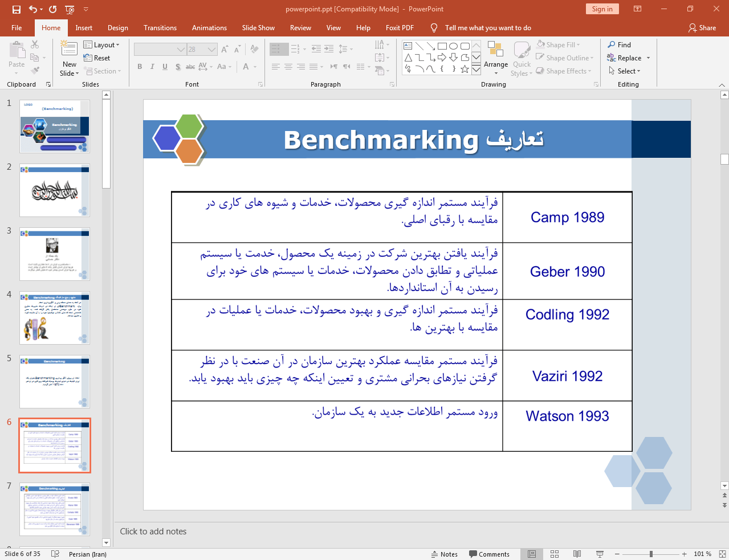Select slide 4 thumbnail
The height and width of the screenshot is (560, 729).
(55, 318)
